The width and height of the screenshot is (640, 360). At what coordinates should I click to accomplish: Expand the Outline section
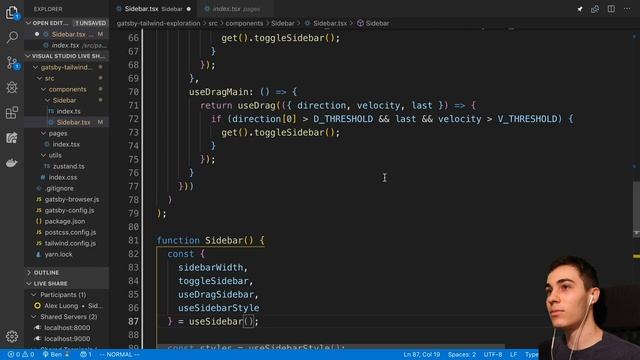click(66, 273)
